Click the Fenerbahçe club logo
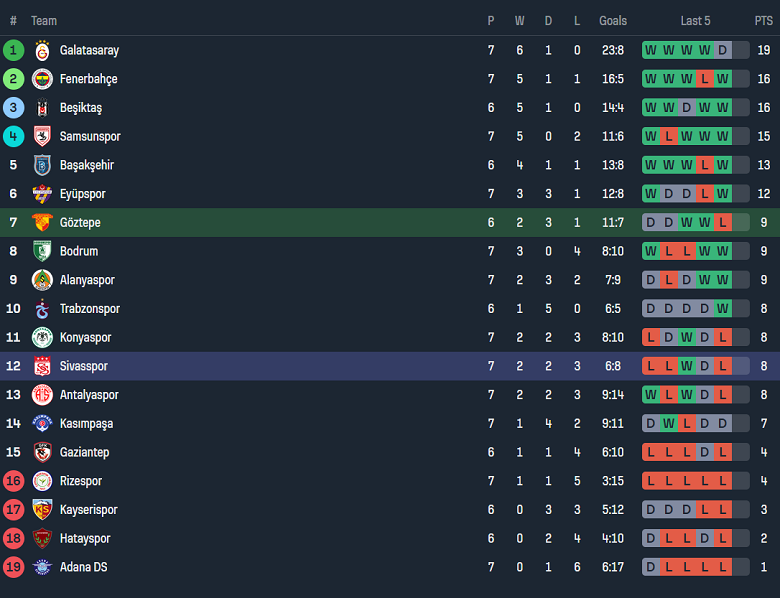 (x=42, y=79)
